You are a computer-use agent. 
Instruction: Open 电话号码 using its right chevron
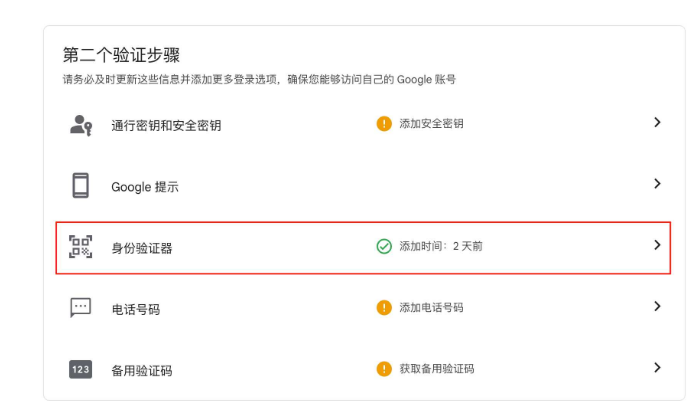[x=657, y=307]
